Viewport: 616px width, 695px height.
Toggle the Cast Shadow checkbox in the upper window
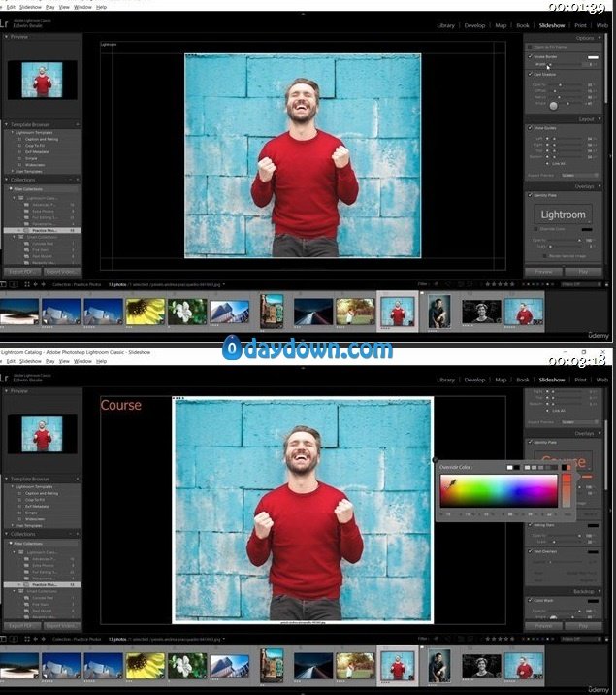click(x=530, y=74)
